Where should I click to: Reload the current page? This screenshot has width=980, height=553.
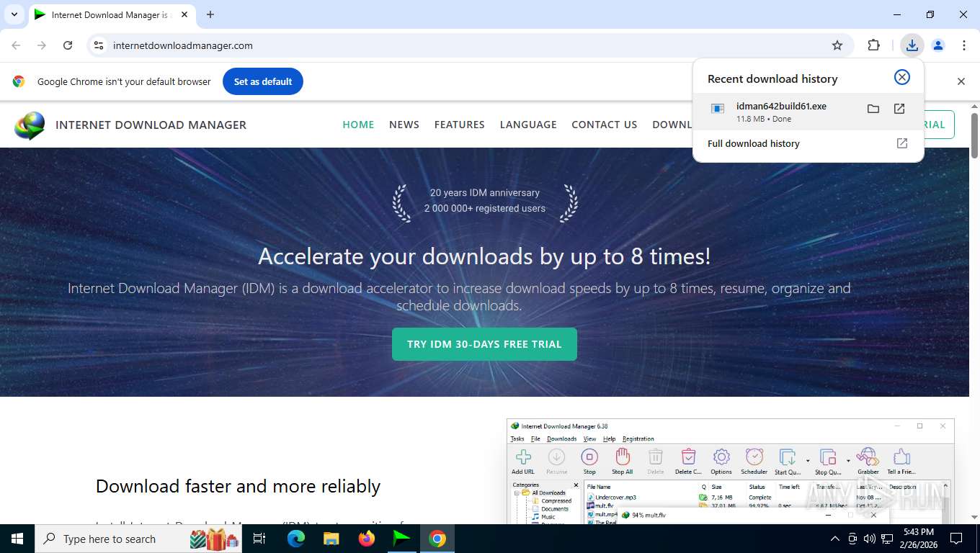[x=68, y=45]
